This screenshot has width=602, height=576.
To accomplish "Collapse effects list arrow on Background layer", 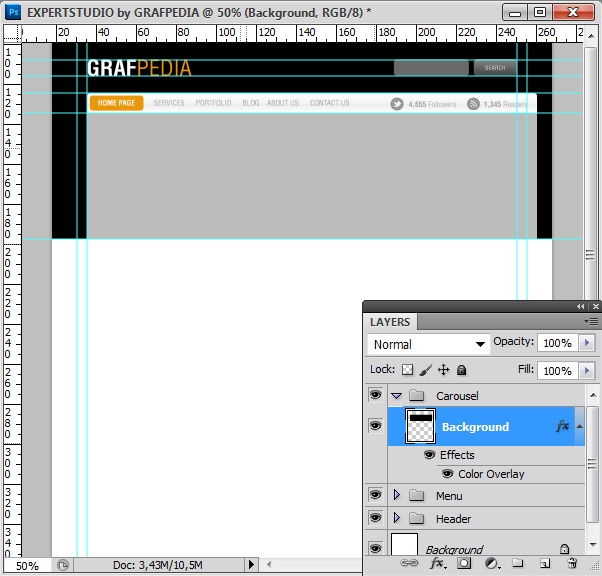I will click(x=580, y=426).
